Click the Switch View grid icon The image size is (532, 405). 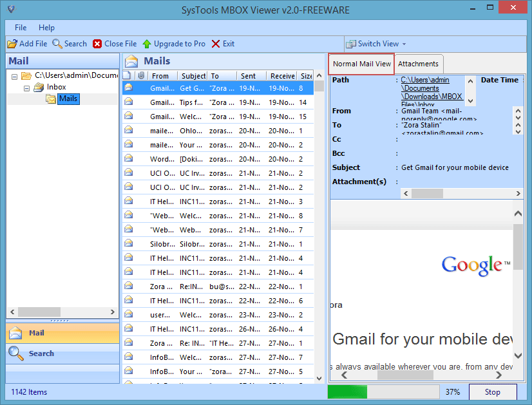351,44
